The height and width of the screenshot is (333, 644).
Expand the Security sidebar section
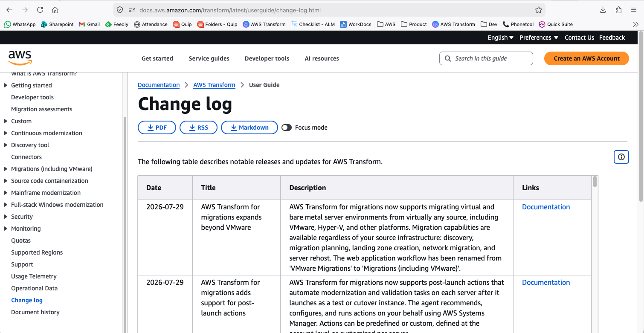pyautogui.click(x=6, y=217)
